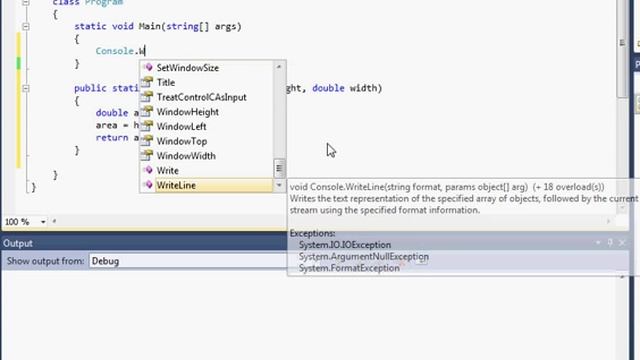Click the Title property icon
The width and height of the screenshot is (640, 360).
147,82
